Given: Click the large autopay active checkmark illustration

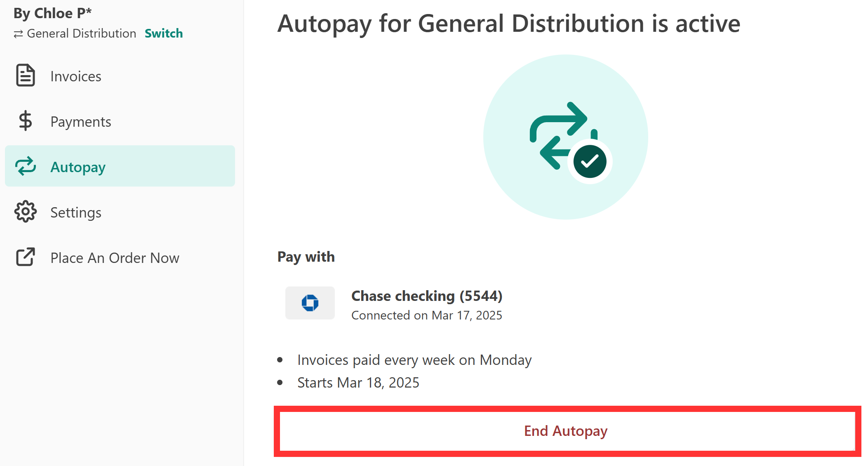Looking at the screenshot, I should coord(566,137).
